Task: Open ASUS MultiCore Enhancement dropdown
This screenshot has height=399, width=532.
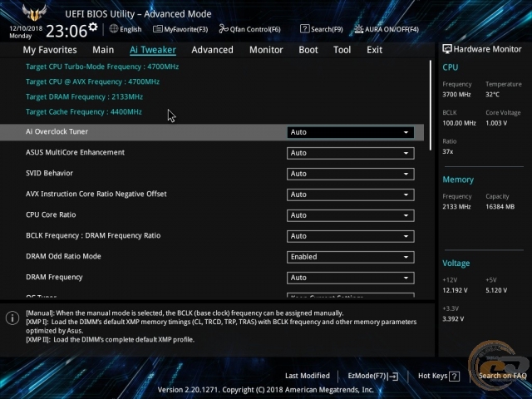Action: tap(350, 153)
